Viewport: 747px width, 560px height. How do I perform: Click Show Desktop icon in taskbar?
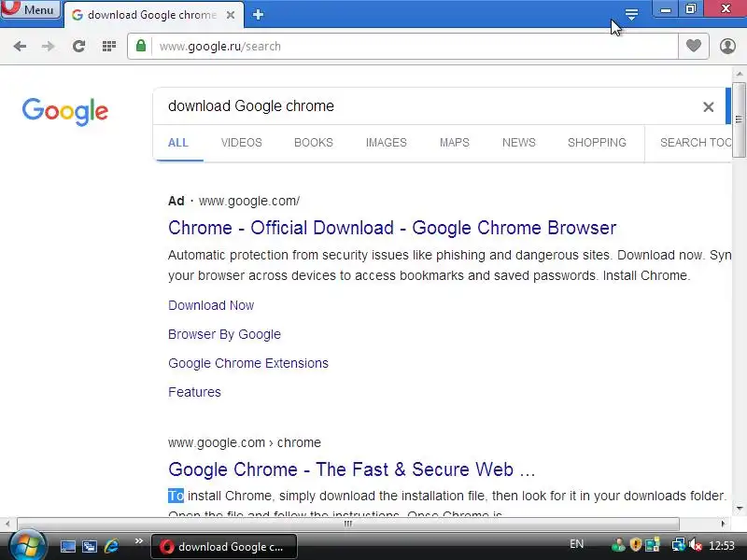point(67,546)
